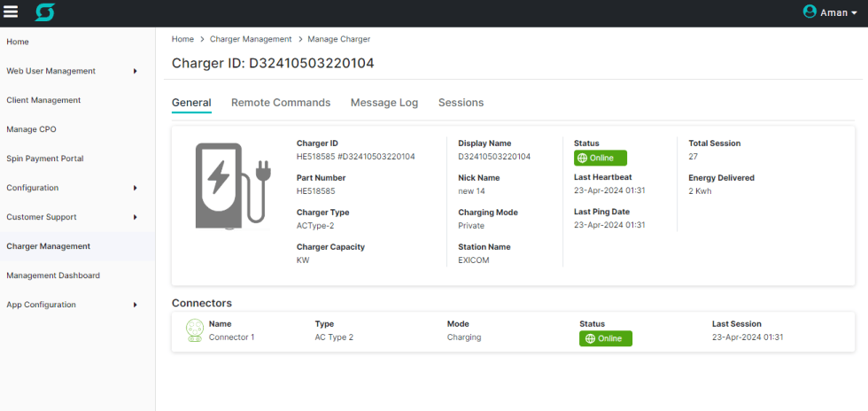The height and width of the screenshot is (411, 868).
Task: Select the General tab
Action: (x=191, y=103)
